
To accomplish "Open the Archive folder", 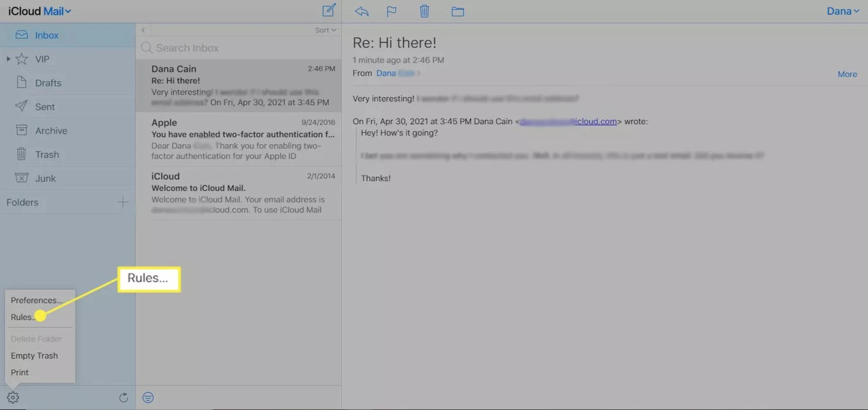I will (x=51, y=130).
